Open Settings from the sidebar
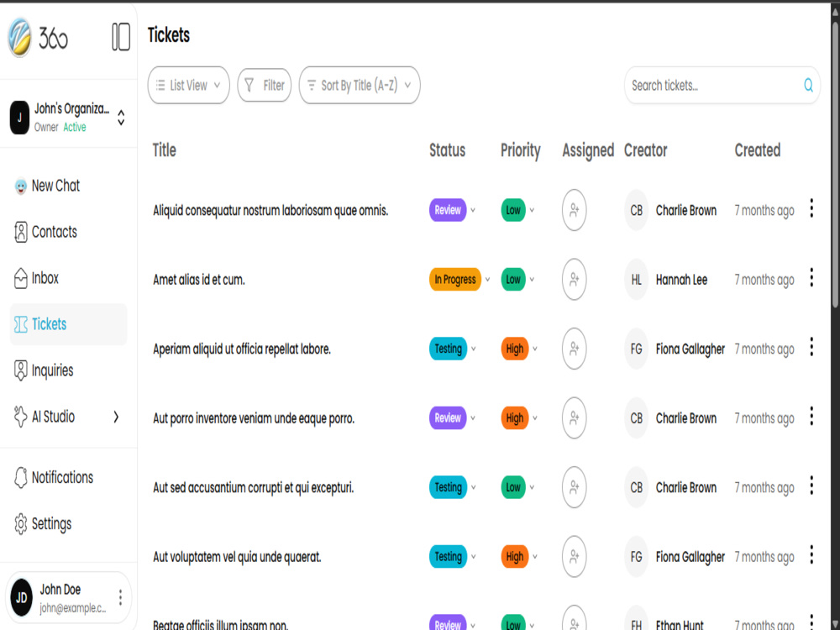 [68, 523]
